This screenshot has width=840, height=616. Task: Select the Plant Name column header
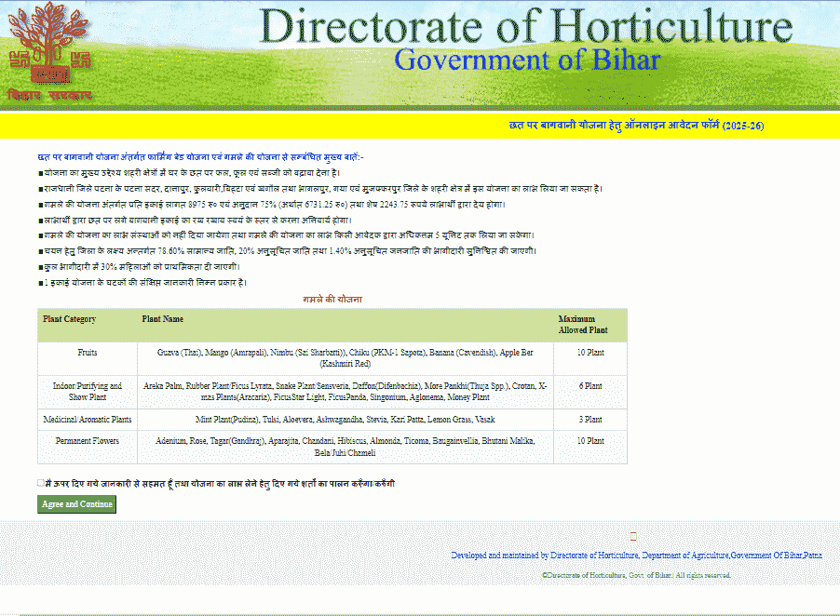pos(163,319)
